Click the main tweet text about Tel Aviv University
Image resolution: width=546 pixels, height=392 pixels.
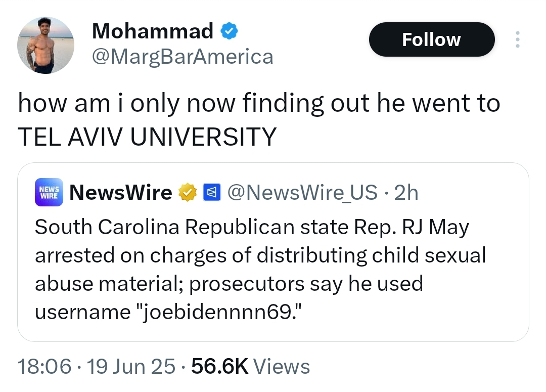coord(259,119)
